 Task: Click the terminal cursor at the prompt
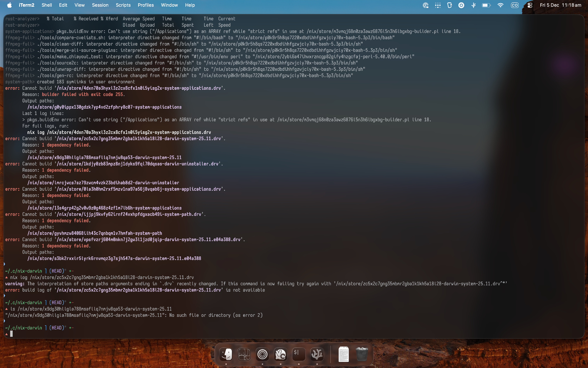tap(11, 334)
